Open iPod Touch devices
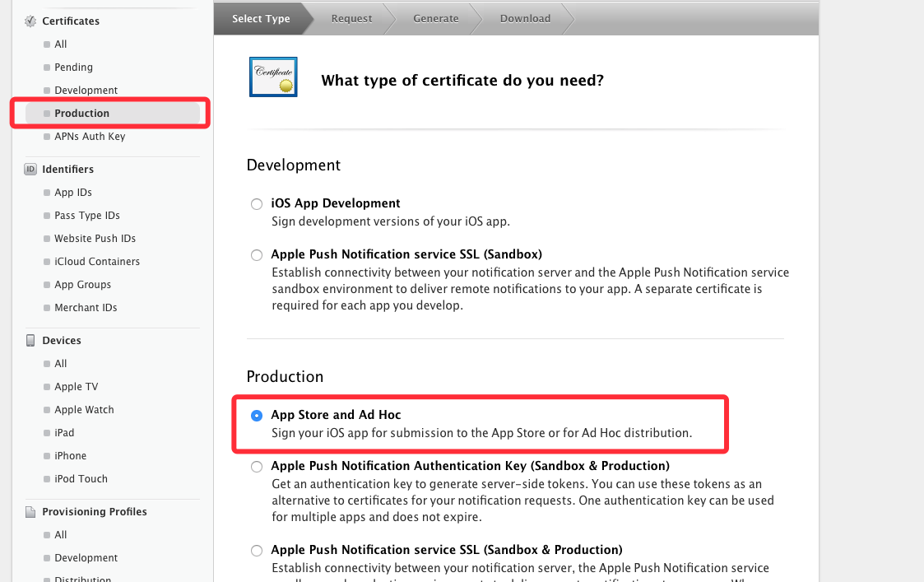Screen dimensions: 924x582 pyautogui.click(x=81, y=478)
